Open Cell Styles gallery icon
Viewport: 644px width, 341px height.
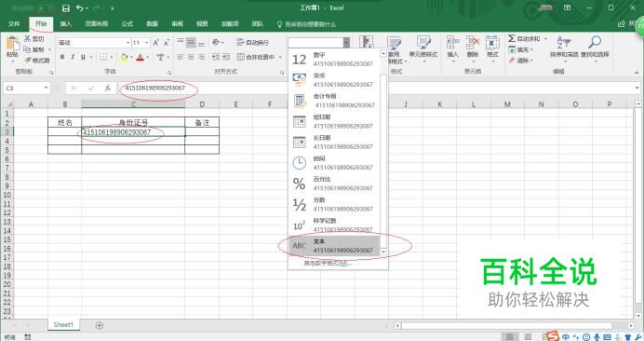pos(423,43)
